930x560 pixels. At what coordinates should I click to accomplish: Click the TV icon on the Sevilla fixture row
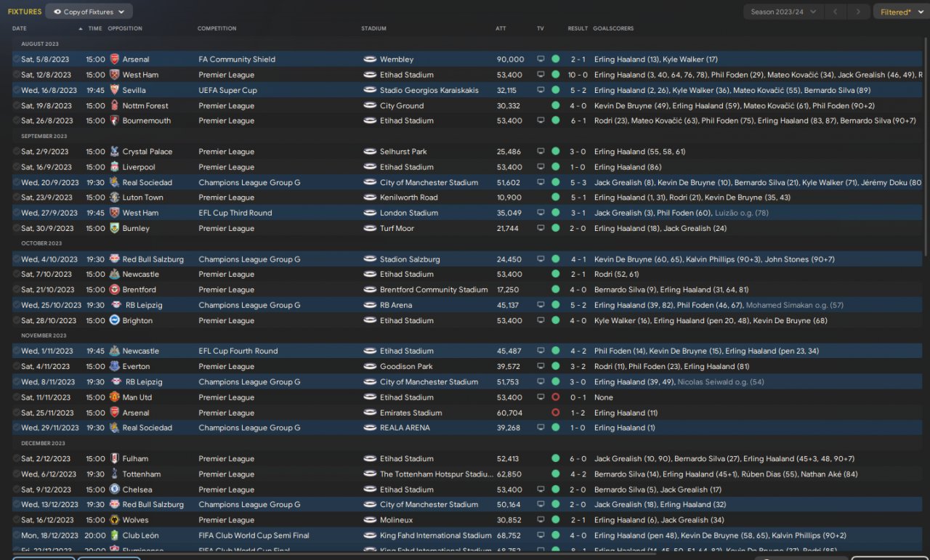point(541,90)
